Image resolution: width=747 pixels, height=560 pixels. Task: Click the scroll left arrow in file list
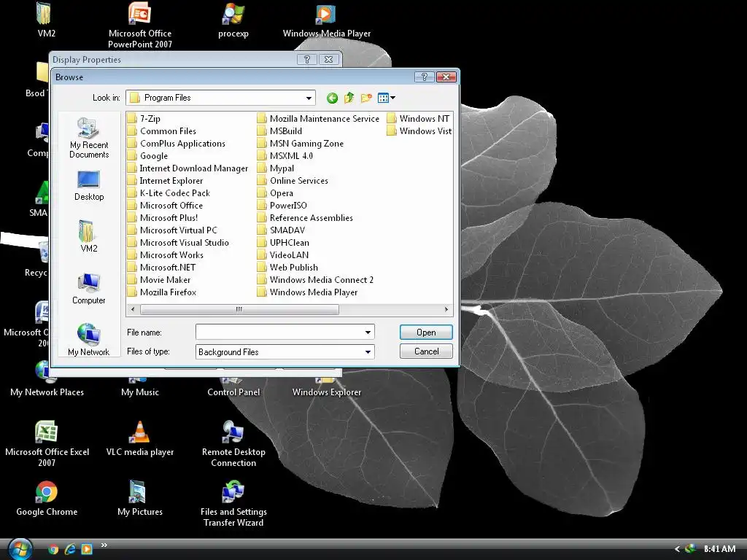coord(133,309)
